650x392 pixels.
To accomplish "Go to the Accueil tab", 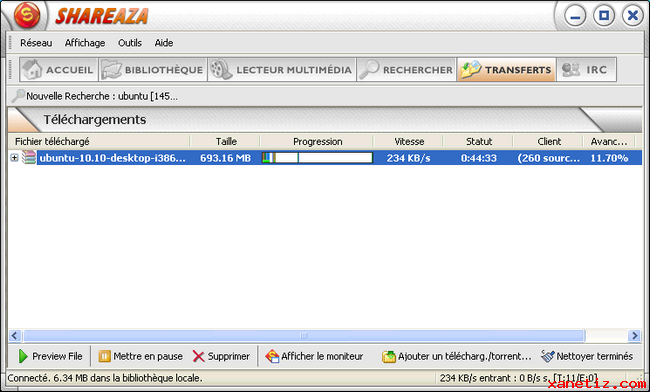I will 58,70.
